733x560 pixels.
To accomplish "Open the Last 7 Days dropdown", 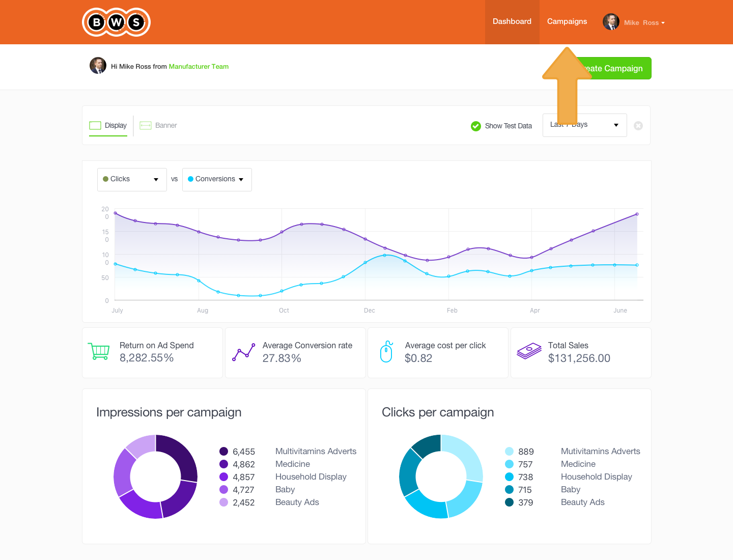I will (584, 125).
